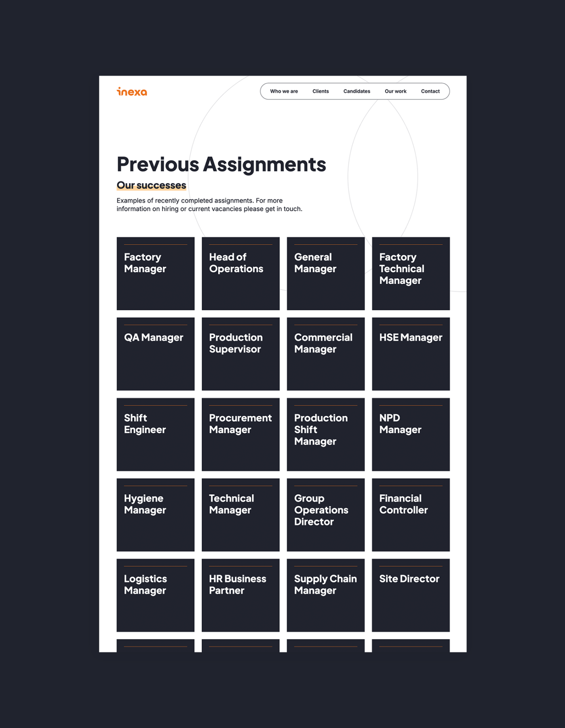Screen dimensions: 565x728
Task: Open the Who we are menu item
Action: click(284, 91)
